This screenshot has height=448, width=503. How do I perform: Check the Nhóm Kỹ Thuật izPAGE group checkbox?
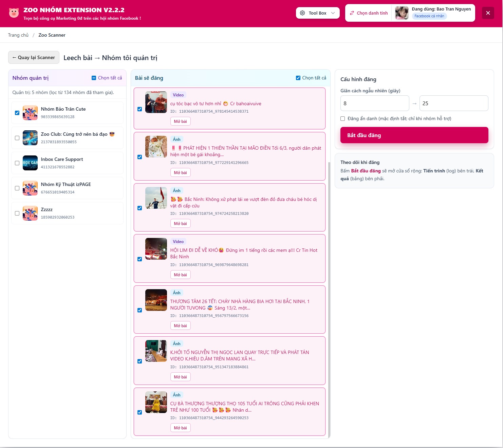coord(17,188)
